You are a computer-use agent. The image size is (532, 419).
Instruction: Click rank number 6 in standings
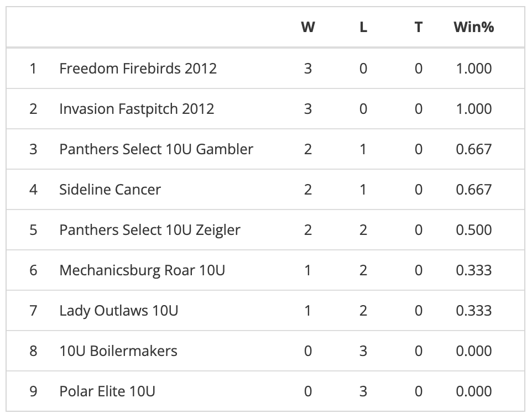click(33, 270)
